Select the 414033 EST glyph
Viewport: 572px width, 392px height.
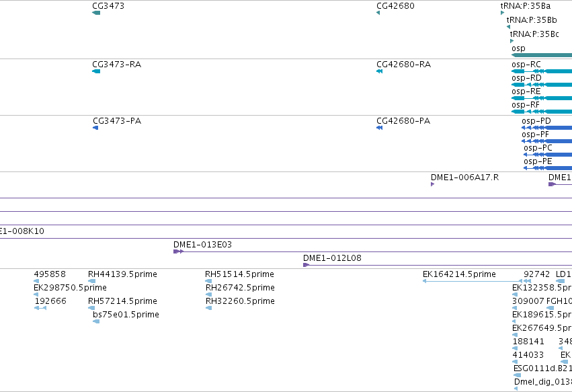(515, 362)
